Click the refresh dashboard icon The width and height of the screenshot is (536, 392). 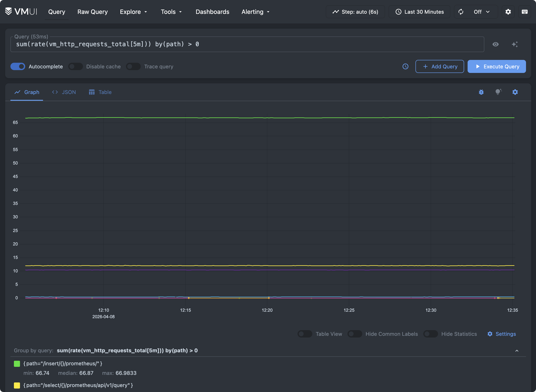coord(461,12)
